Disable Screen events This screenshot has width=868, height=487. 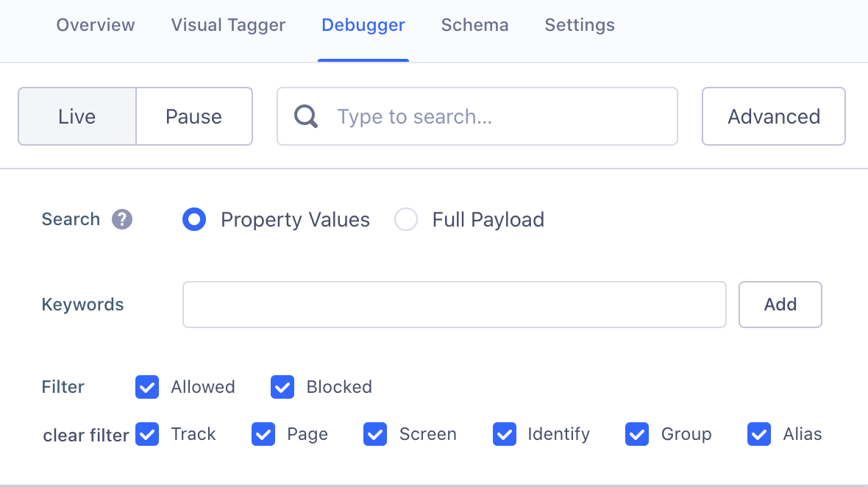click(x=375, y=434)
